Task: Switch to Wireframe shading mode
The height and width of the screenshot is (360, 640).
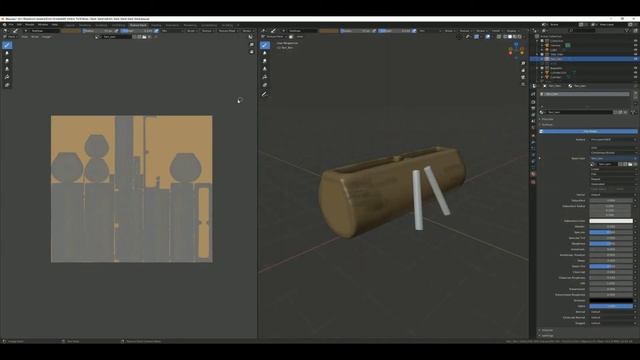Action: [505, 37]
